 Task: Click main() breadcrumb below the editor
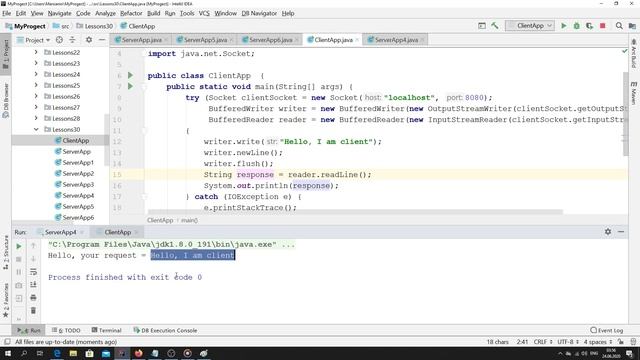click(x=189, y=220)
